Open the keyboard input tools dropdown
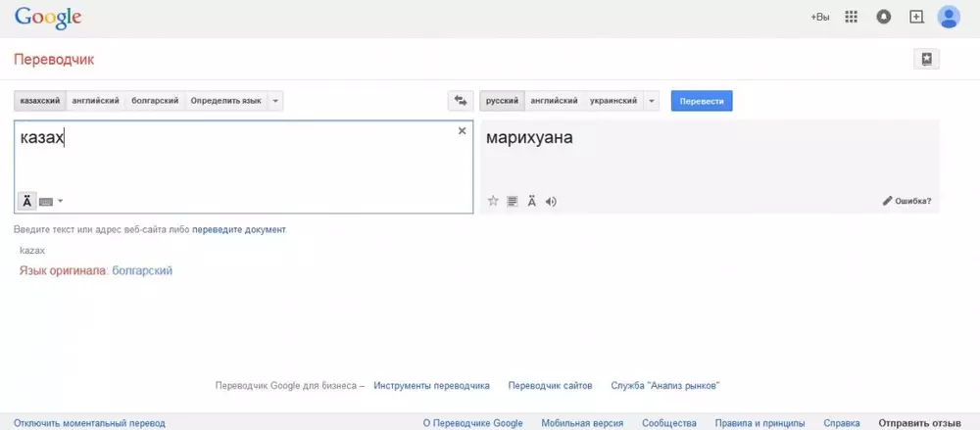 tap(60, 202)
